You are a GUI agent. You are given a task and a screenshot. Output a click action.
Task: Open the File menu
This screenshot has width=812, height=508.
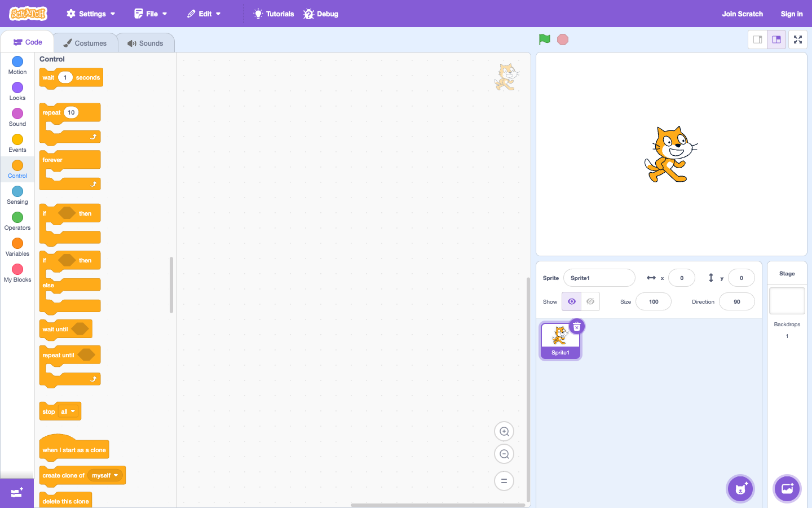[x=151, y=14]
